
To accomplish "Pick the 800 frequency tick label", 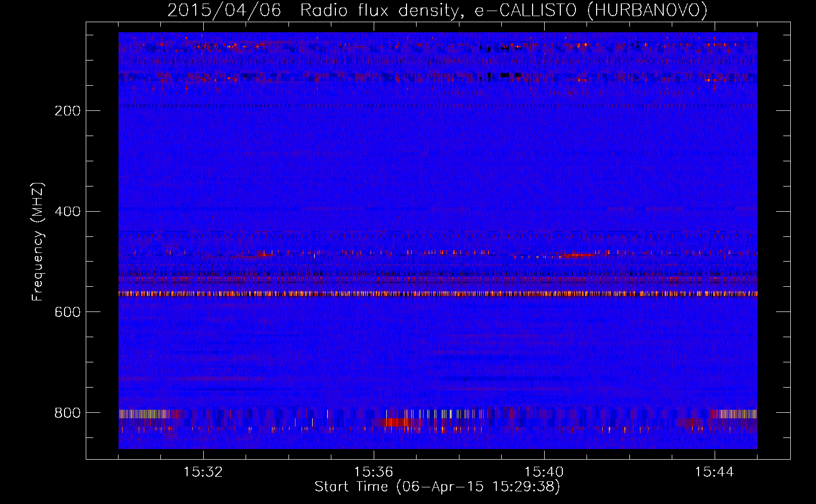I will [x=68, y=413].
